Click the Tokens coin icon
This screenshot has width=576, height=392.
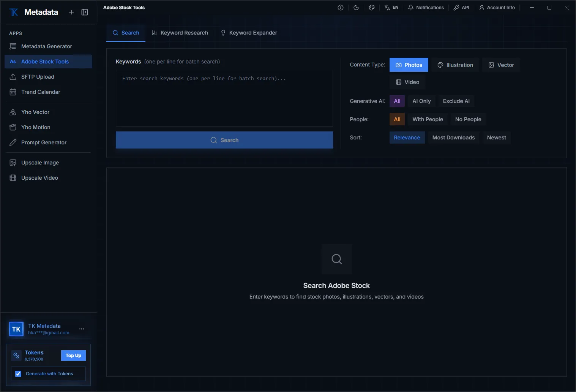coord(16,356)
